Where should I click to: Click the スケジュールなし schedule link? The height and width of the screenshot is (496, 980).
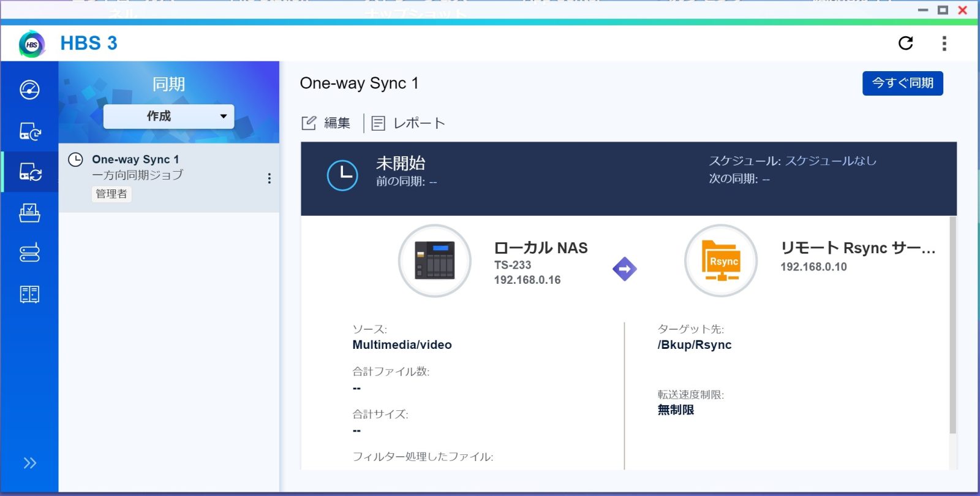831,161
